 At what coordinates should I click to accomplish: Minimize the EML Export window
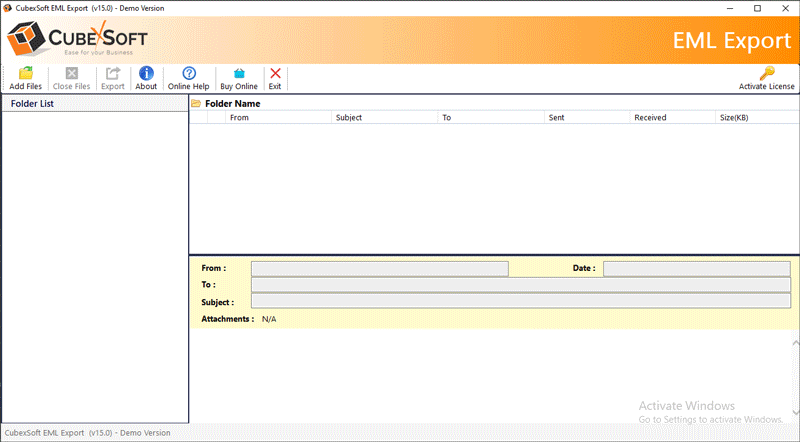(730, 8)
